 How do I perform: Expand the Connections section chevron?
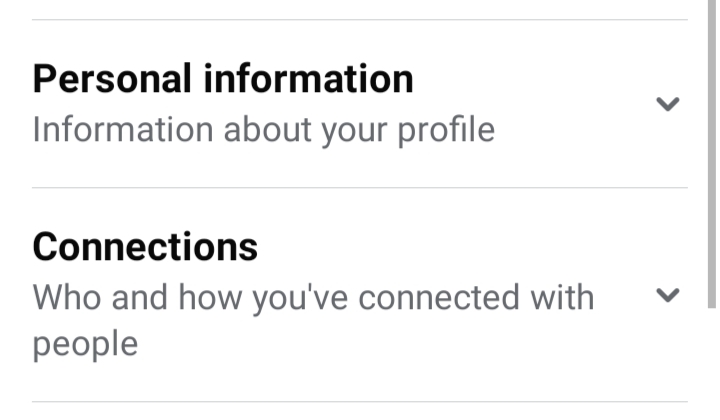click(667, 295)
